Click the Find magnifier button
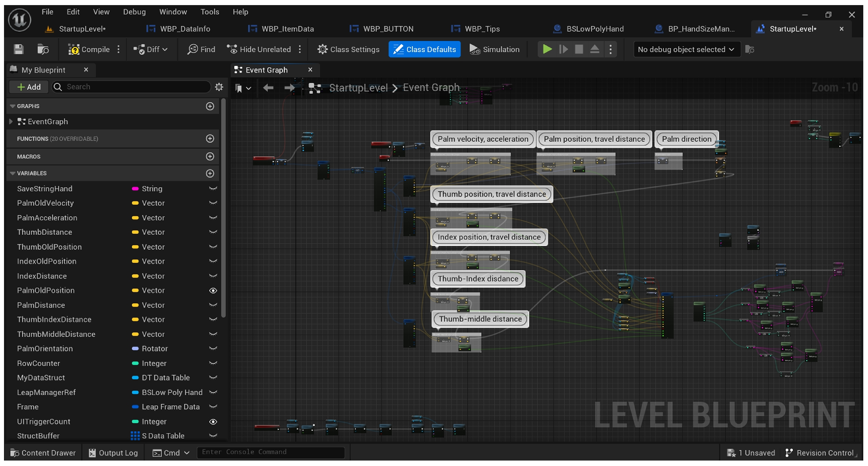Screen dimensions: 868x466 (x=201, y=49)
